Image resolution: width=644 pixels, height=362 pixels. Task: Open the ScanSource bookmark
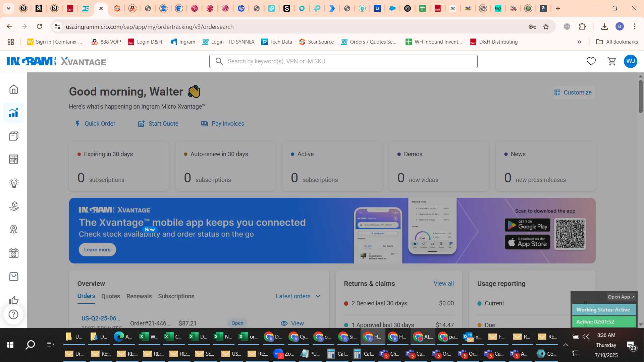point(316,42)
